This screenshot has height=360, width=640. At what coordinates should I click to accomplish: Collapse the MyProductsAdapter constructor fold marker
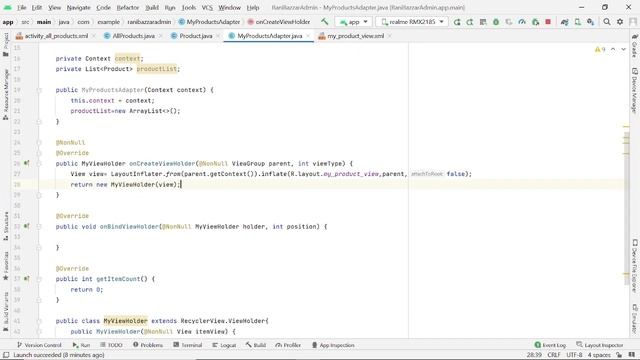pos(39,90)
